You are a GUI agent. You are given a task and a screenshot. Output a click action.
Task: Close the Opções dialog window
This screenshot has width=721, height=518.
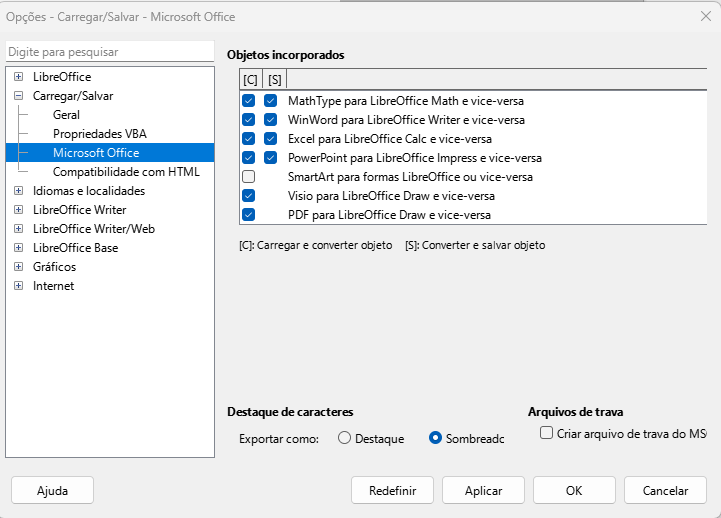(706, 17)
